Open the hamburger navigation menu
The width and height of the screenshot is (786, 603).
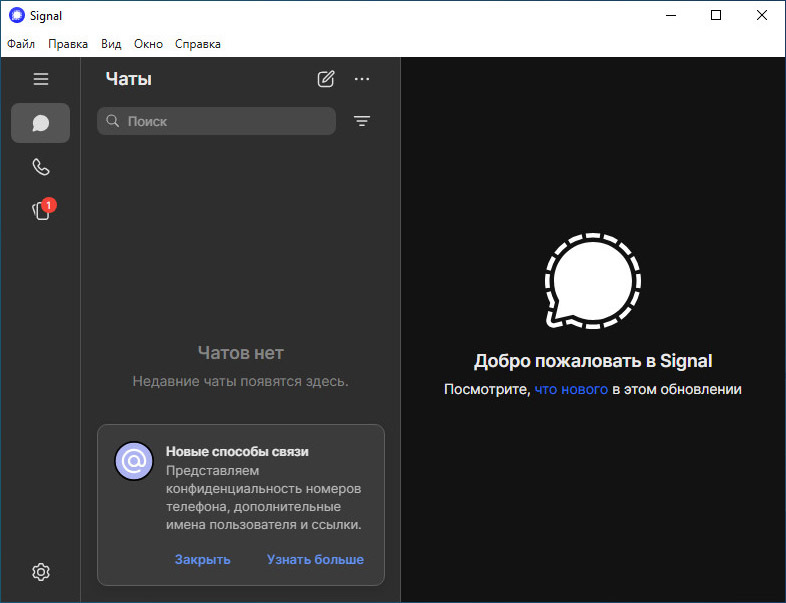[41, 79]
